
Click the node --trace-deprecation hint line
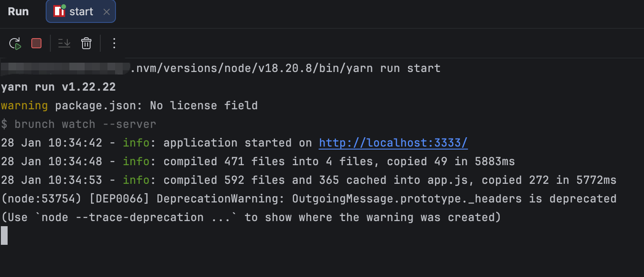point(250,217)
